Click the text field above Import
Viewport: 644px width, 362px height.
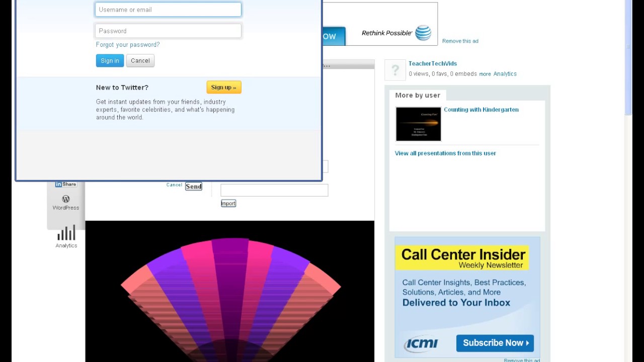(x=274, y=190)
